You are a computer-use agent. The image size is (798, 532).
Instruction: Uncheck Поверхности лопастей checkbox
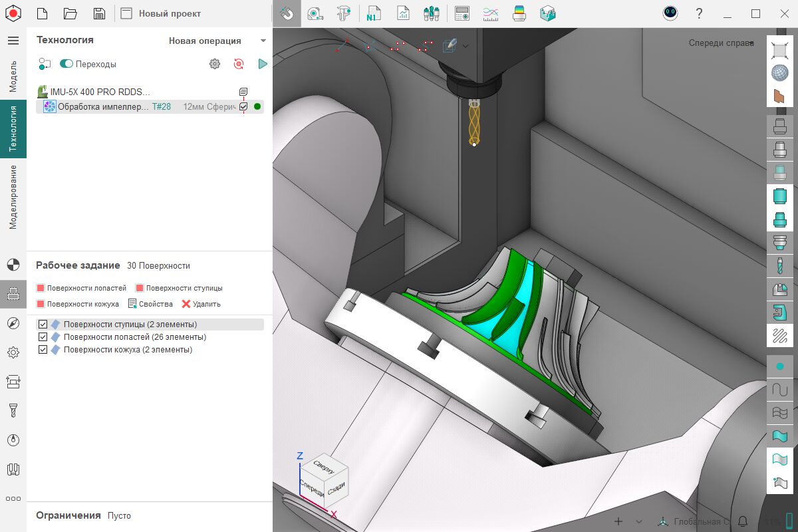(43, 337)
